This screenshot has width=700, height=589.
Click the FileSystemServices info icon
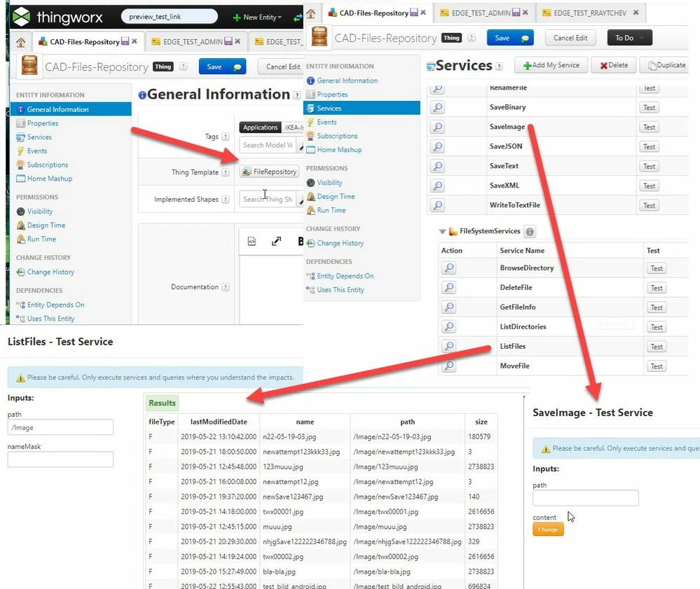pos(530,232)
